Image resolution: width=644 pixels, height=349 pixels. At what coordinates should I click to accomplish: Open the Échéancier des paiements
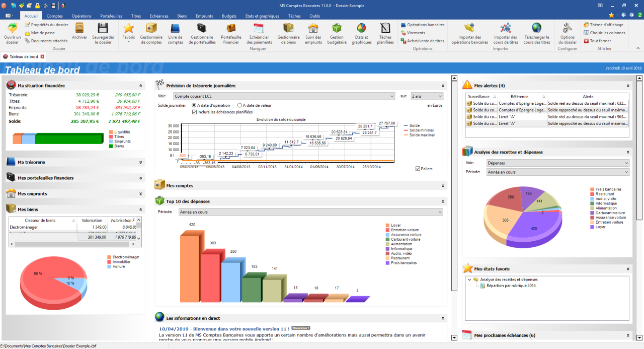tap(259, 34)
